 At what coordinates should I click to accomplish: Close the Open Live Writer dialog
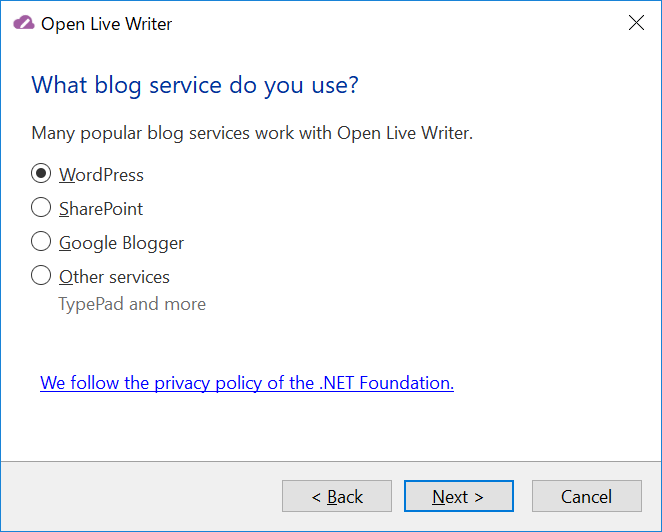[636, 23]
